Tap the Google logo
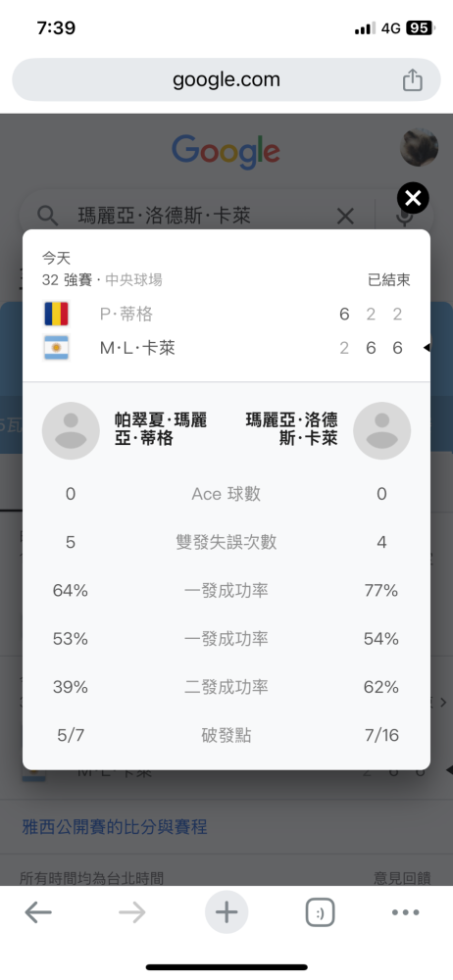The width and height of the screenshot is (453, 980). coord(226,151)
